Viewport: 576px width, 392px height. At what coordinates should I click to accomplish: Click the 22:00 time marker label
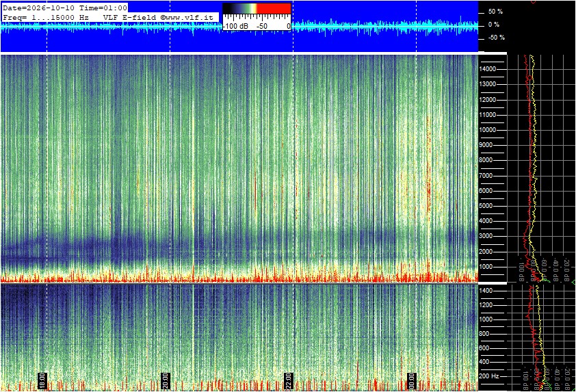point(289,381)
